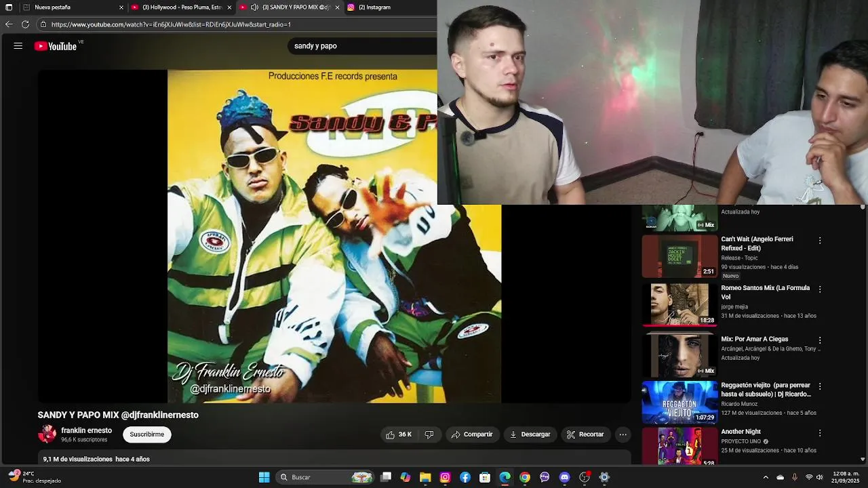
Task: Click the browser back arrow
Action: [x=9, y=24]
